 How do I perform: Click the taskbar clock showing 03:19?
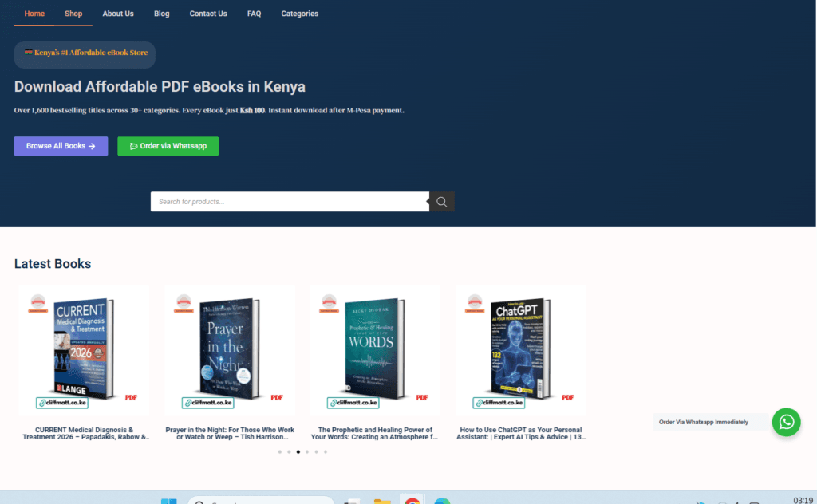point(803,500)
